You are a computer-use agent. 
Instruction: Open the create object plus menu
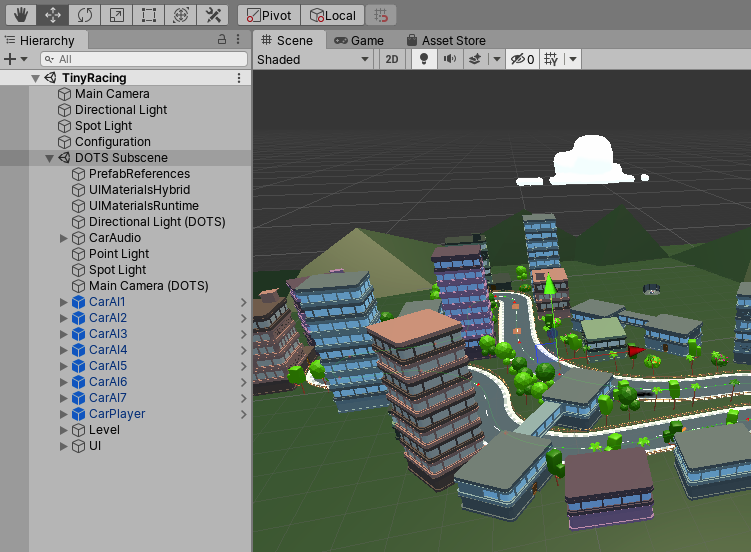(x=15, y=59)
